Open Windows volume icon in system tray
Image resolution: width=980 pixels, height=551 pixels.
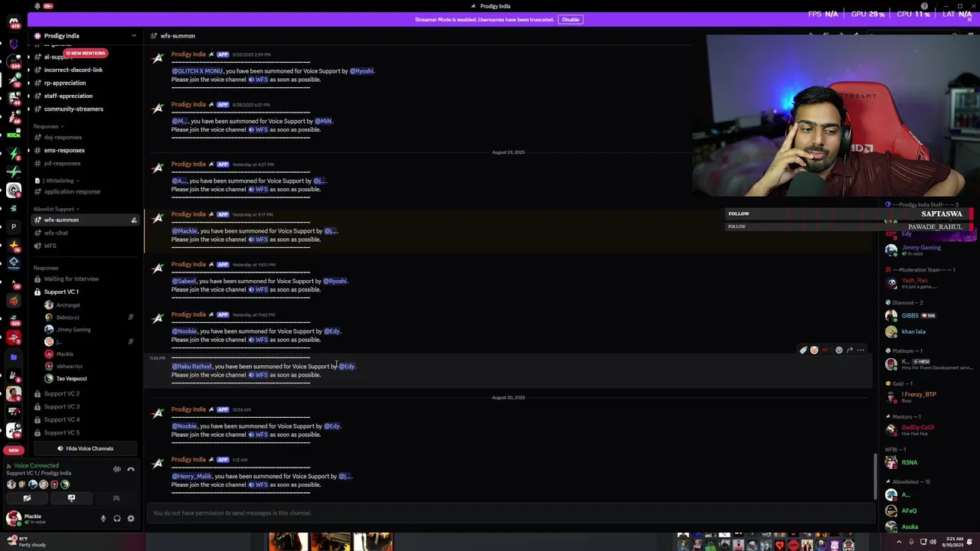933,542
